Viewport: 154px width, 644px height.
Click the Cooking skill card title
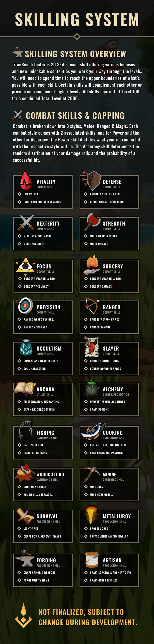[113, 432]
